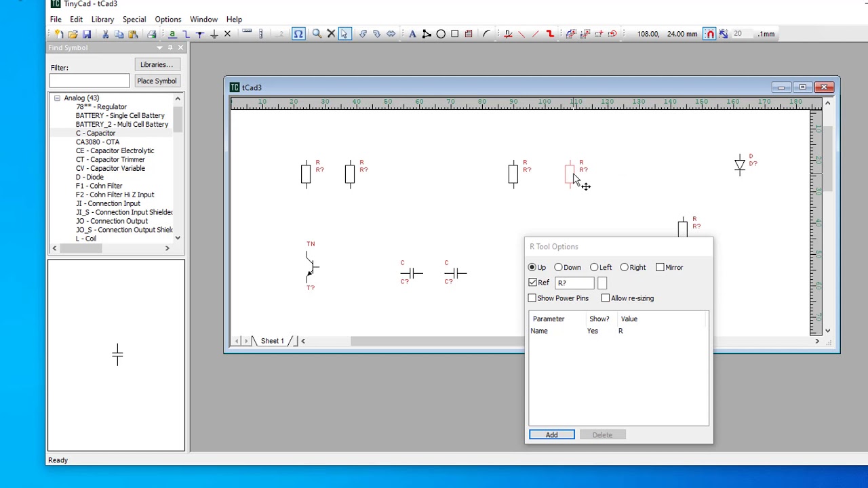
Task: Click the Paste clipboard icon
Action: [133, 34]
